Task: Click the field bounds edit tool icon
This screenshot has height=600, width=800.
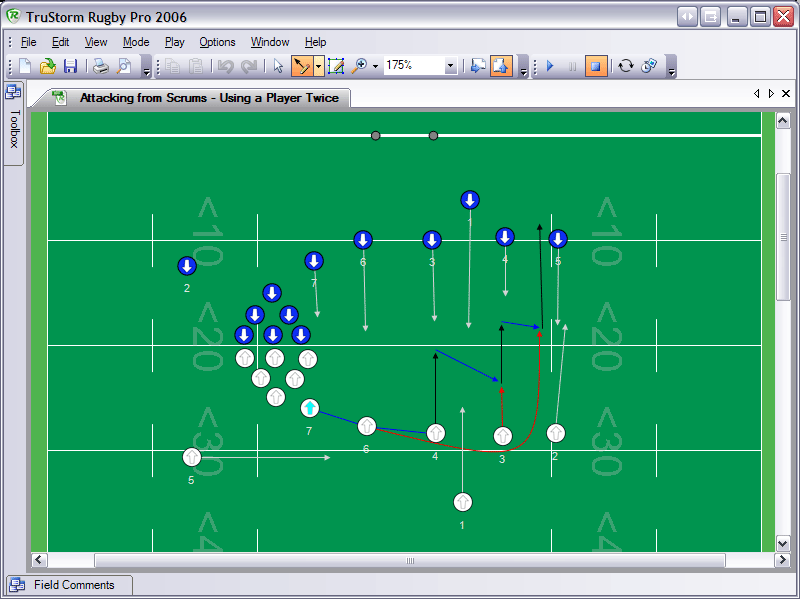Action: (336, 66)
